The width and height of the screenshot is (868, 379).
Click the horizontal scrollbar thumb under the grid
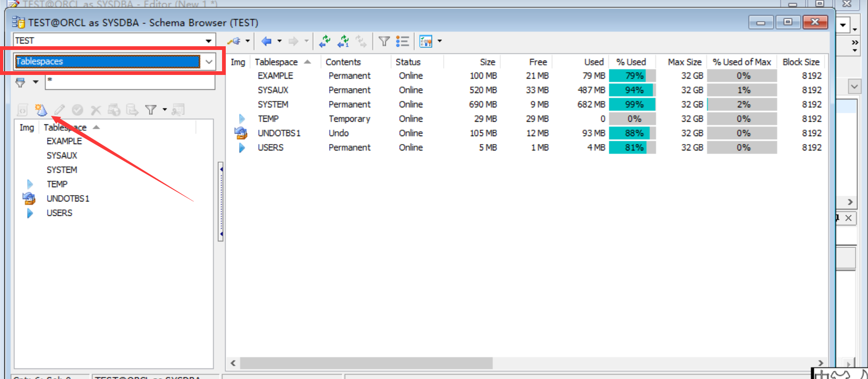(x=366, y=363)
